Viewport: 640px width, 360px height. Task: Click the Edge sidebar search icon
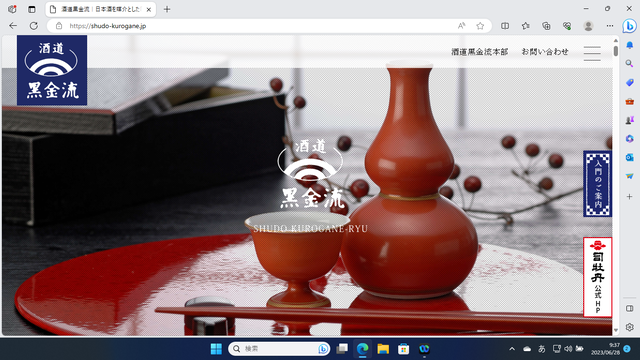pyautogui.click(x=629, y=64)
